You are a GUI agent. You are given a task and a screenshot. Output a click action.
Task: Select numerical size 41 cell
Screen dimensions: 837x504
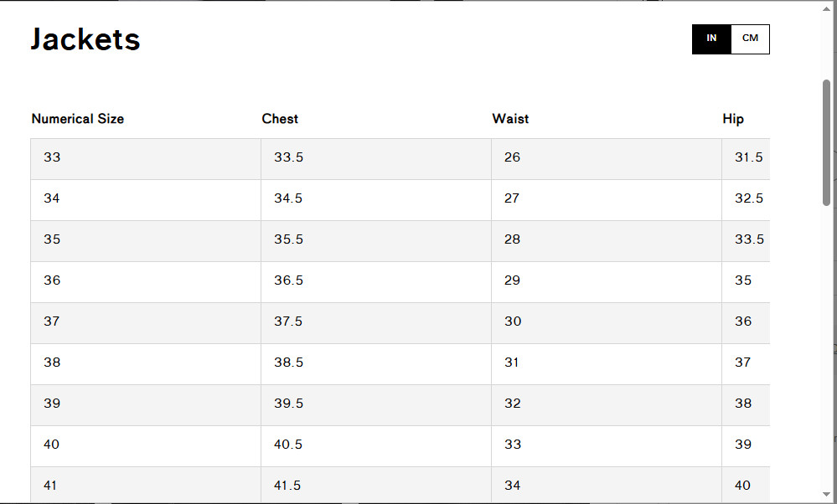coord(51,486)
